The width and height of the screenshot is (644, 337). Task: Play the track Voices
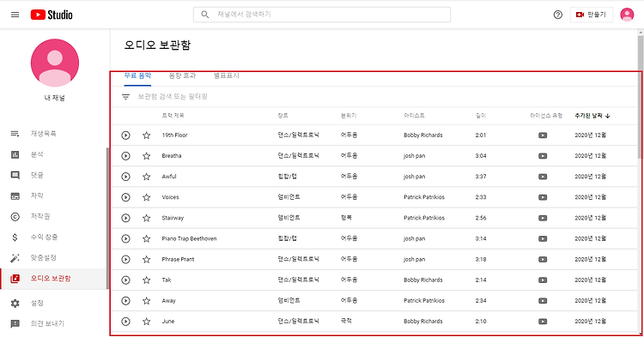coord(125,197)
